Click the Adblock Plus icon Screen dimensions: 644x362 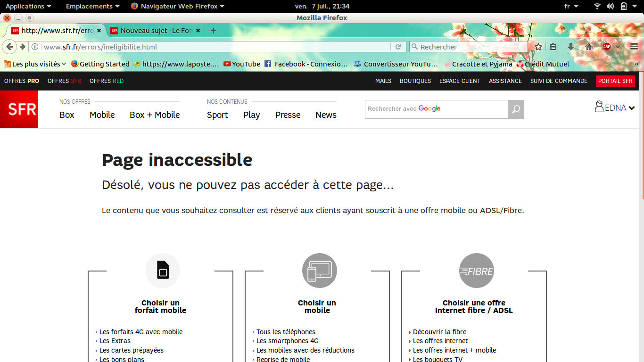pos(607,47)
